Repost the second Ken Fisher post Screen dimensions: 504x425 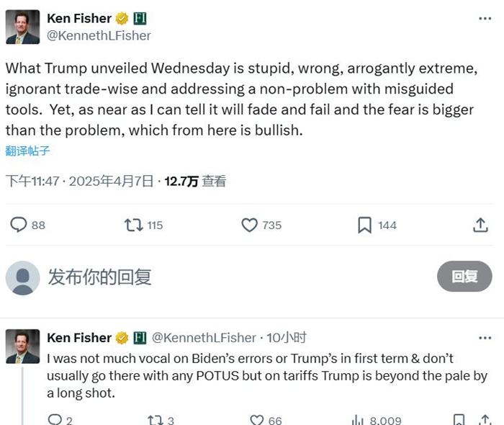click(155, 420)
